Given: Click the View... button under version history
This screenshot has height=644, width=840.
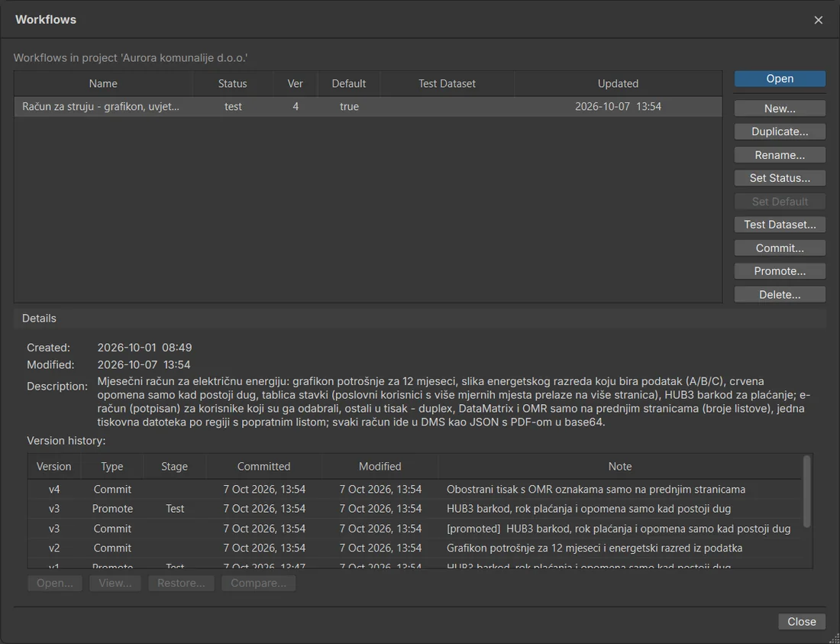Looking at the screenshot, I should click(x=115, y=583).
